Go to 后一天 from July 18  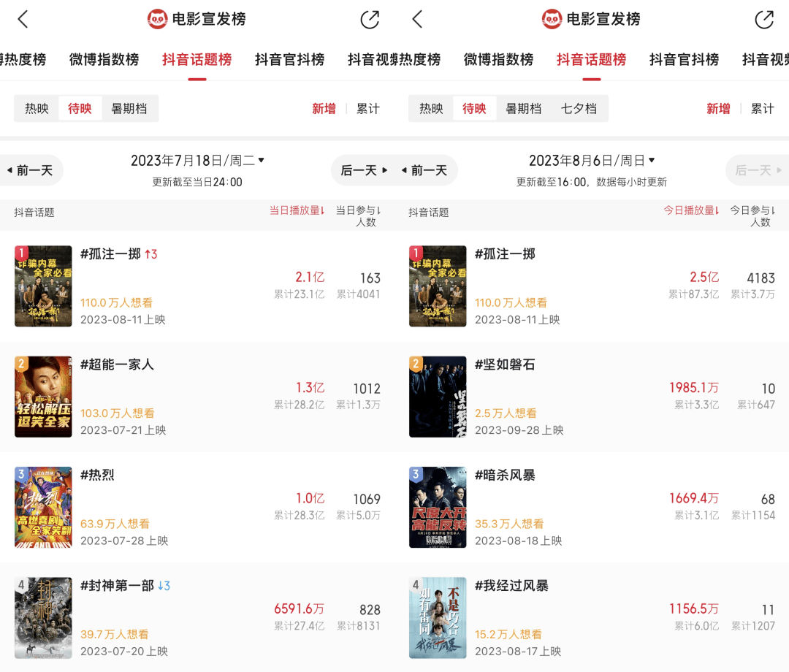365,170
